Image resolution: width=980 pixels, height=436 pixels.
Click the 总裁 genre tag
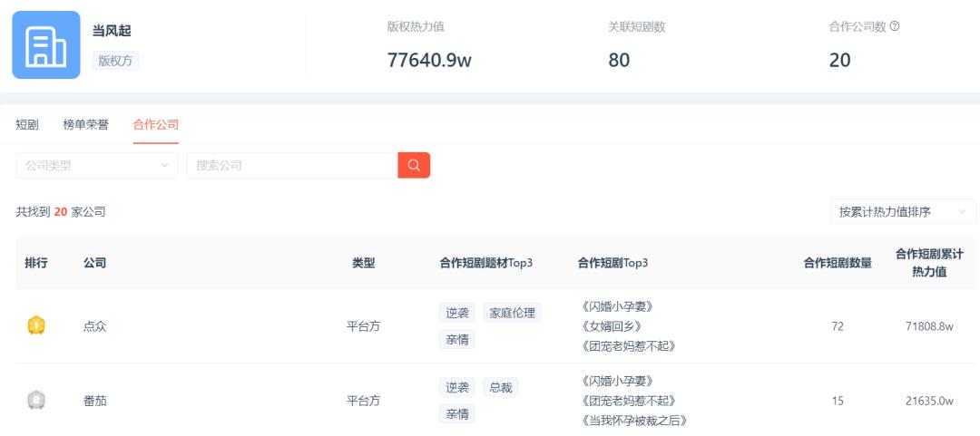click(x=500, y=387)
